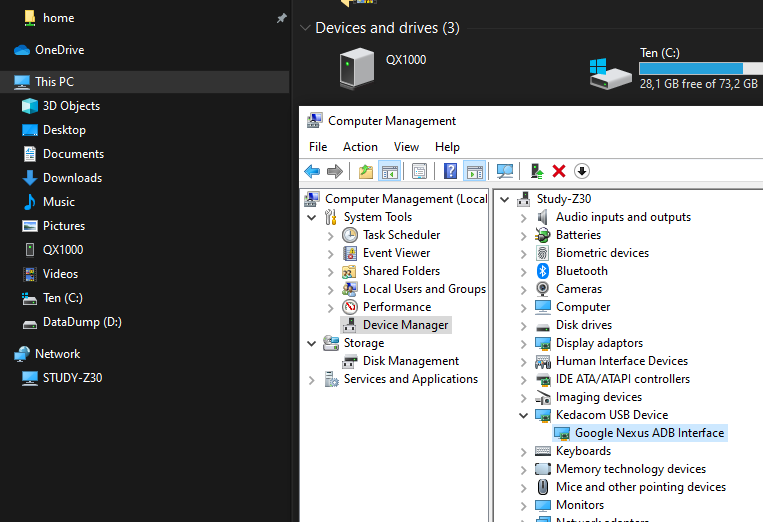Collapse the System Tools node
The image size is (763, 522).
click(x=312, y=217)
